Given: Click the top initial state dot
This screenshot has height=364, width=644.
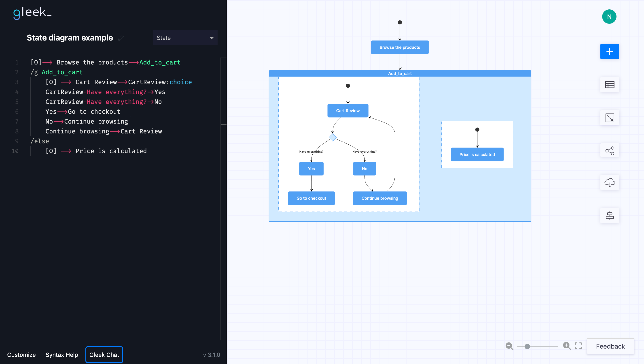Looking at the screenshot, I should point(400,23).
